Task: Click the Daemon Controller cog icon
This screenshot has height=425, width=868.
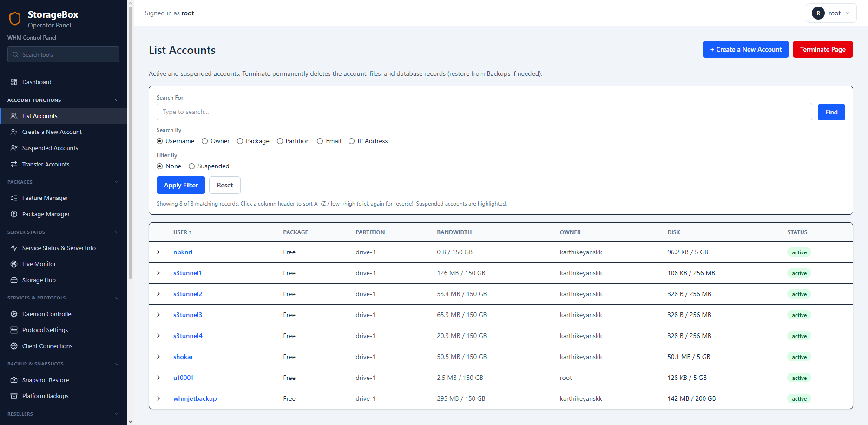Action: [x=14, y=314]
